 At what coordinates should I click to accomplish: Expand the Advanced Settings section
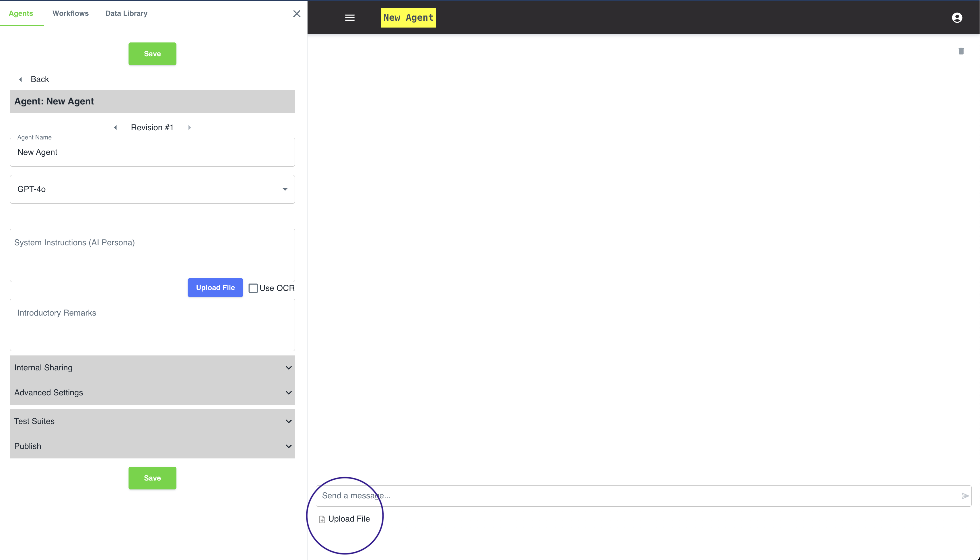click(x=152, y=393)
